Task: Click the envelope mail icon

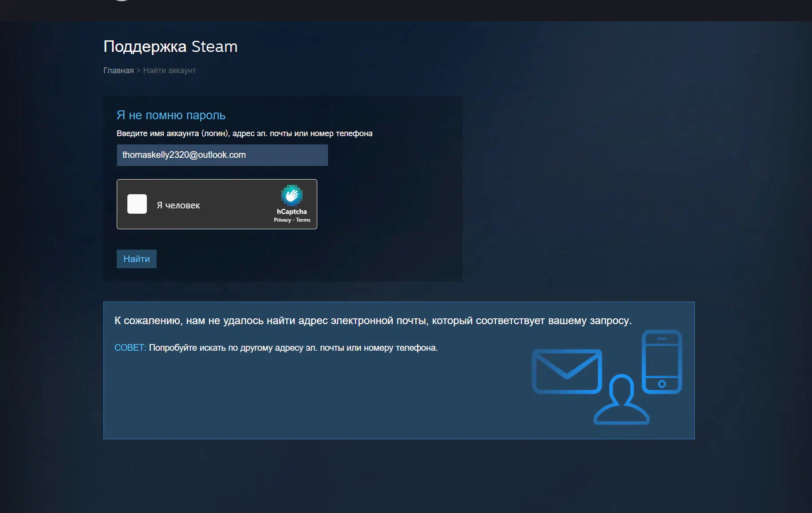Action: coord(567,372)
